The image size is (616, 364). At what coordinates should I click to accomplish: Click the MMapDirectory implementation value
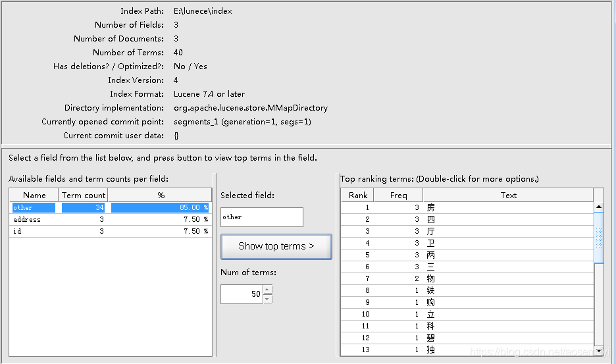tap(251, 108)
